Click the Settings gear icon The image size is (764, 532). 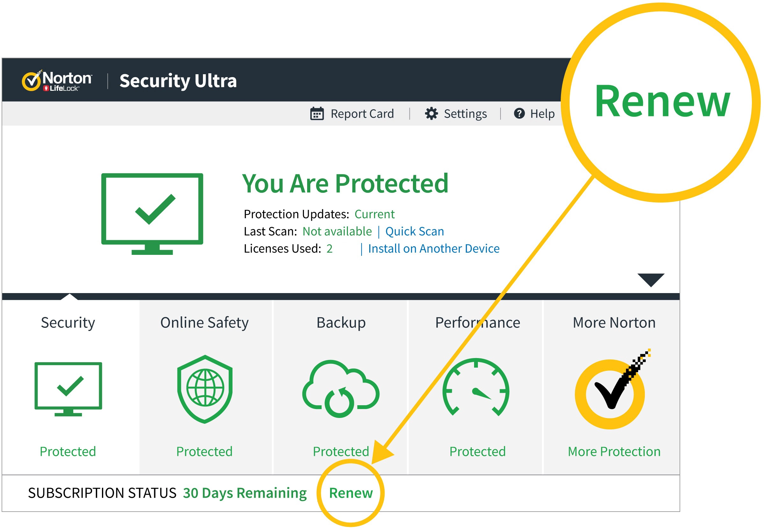pyautogui.click(x=431, y=114)
